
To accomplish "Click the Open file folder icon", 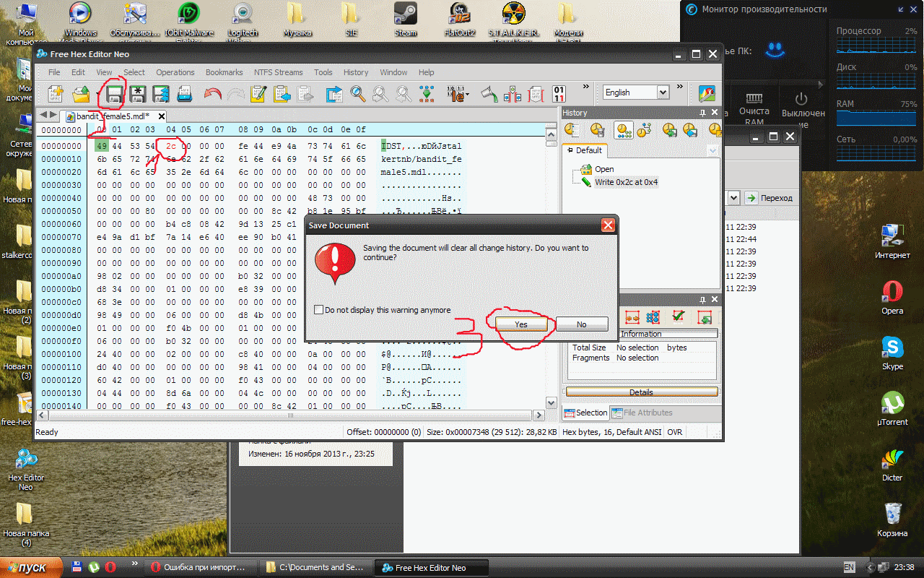I will pos(79,93).
